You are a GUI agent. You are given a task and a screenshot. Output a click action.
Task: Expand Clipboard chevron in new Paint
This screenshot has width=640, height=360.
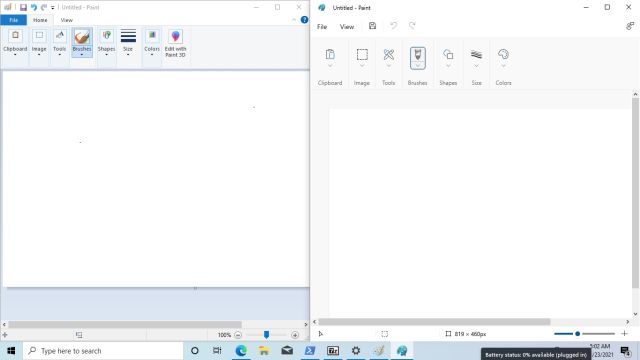pyautogui.click(x=330, y=66)
